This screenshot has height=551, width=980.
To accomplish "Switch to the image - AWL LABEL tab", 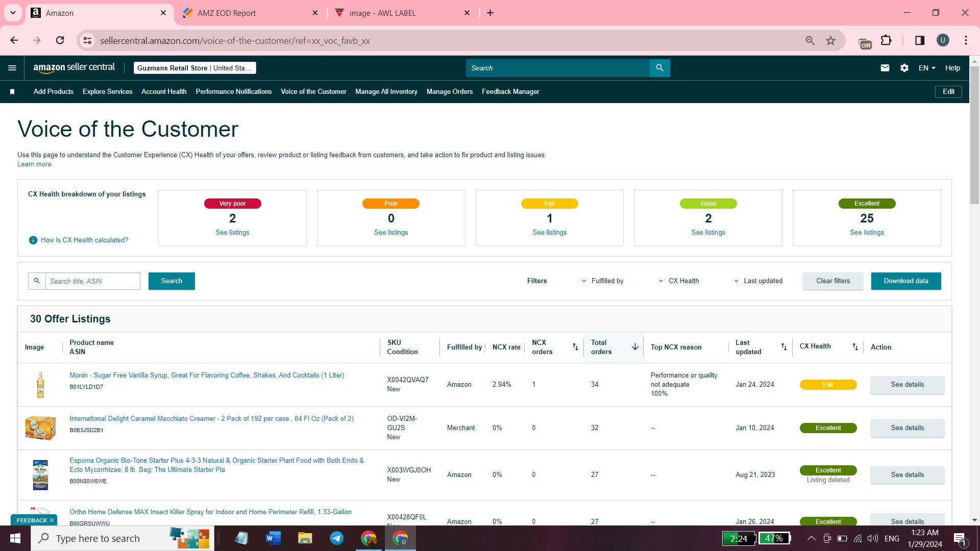I will click(x=402, y=13).
